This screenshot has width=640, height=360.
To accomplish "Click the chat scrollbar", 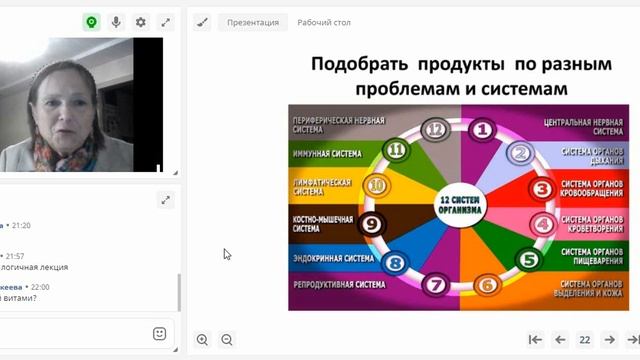I will pos(179,292).
